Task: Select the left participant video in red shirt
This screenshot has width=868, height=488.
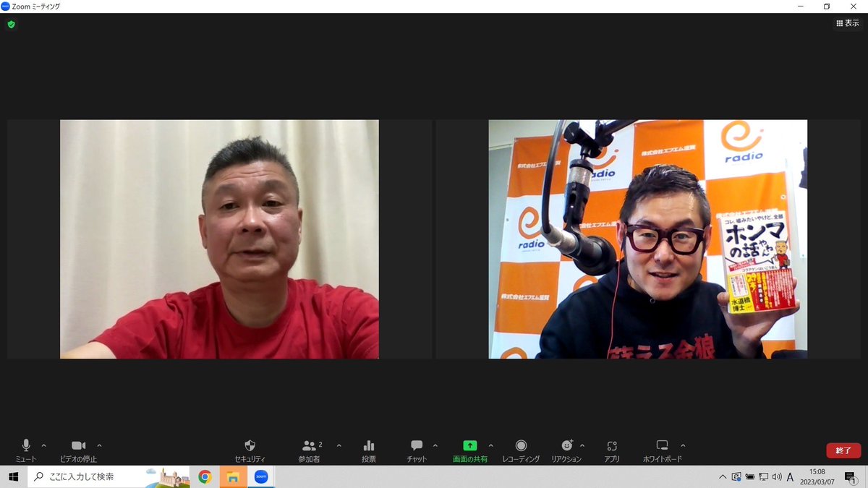Action: (219, 239)
